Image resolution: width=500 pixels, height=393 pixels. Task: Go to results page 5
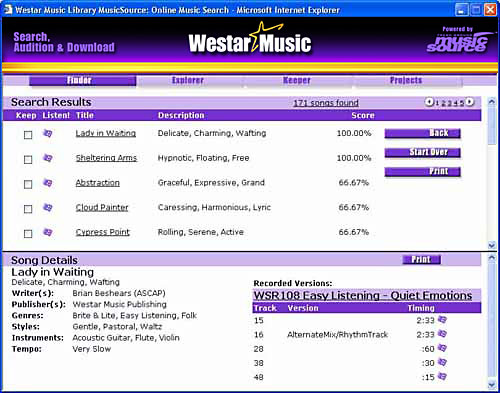[x=462, y=103]
